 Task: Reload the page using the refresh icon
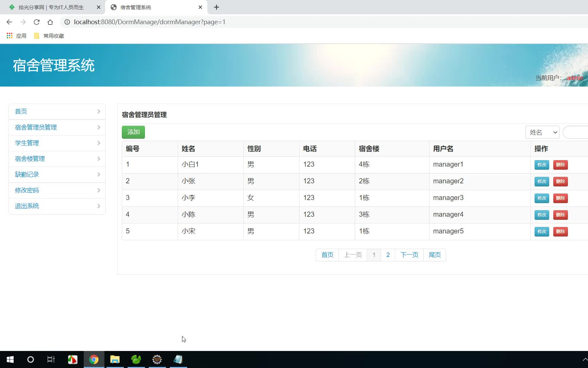pyautogui.click(x=36, y=22)
